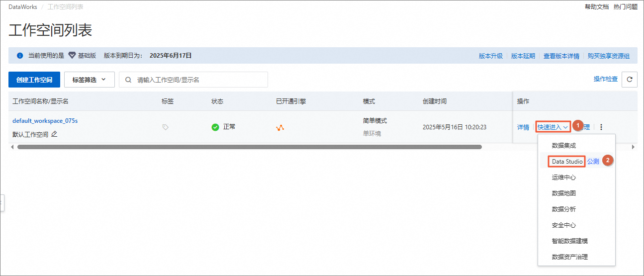Screen dimensions: 644x276
Task: Click the refresh icon beside 操作检查
Action: (630, 79)
